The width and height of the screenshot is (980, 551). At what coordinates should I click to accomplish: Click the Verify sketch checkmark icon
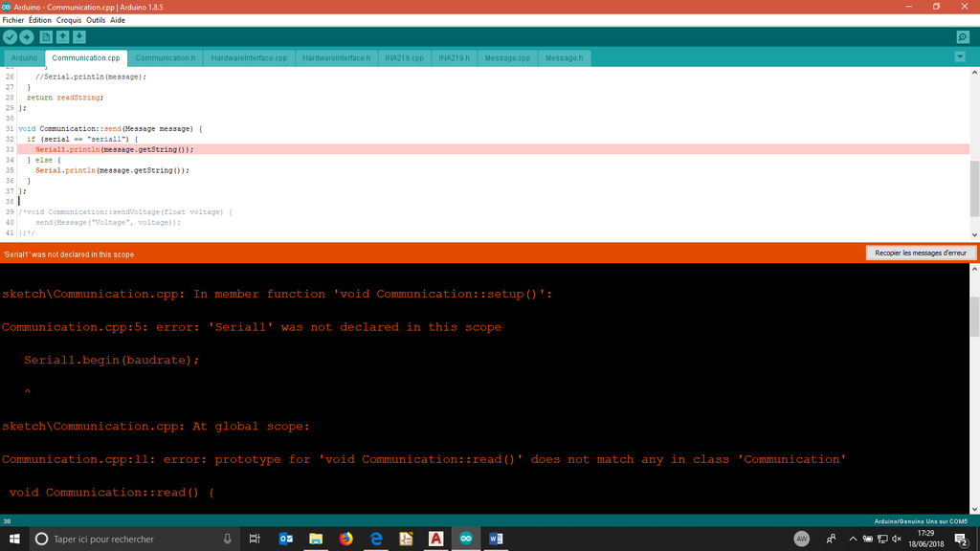[x=10, y=37]
